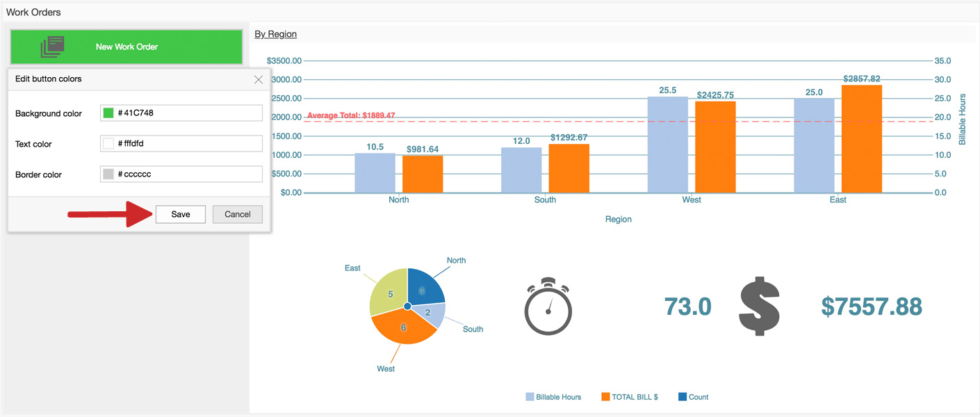Image resolution: width=980 pixels, height=417 pixels.
Task: Click the stopwatch icon
Action: pyautogui.click(x=548, y=306)
